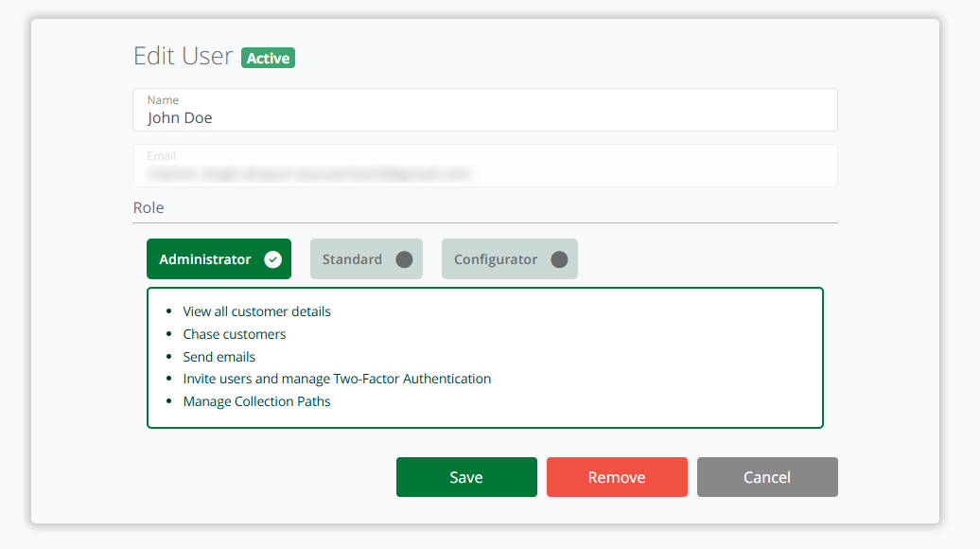Screen dimensions: 980x549
Task: Click the green Active status badge
Action: tap(268, 58)
